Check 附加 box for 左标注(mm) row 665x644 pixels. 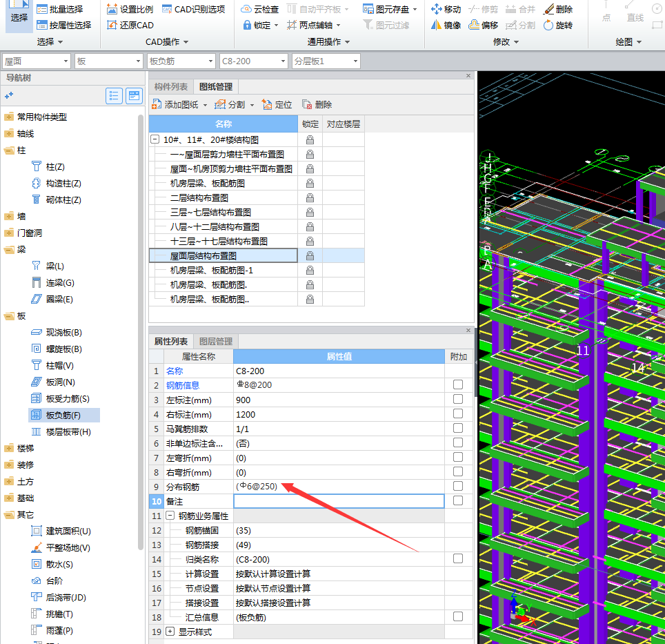click(x=458, y=399)
